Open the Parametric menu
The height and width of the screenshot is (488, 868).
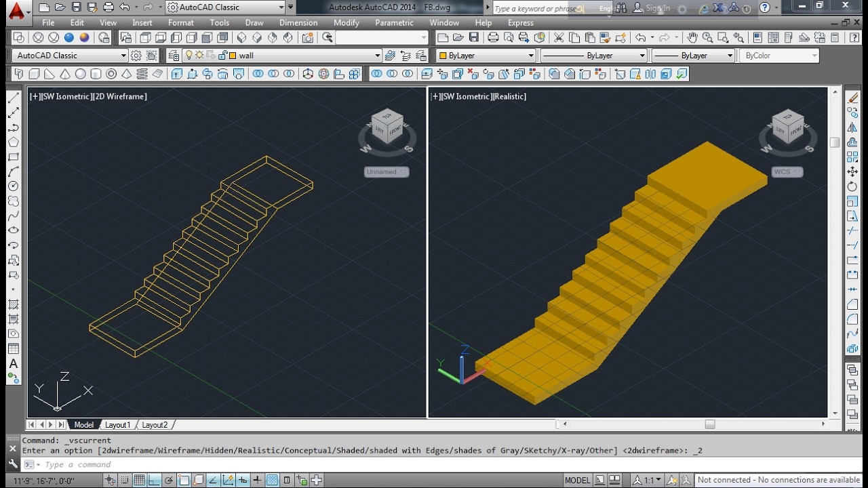click(394, 23)
